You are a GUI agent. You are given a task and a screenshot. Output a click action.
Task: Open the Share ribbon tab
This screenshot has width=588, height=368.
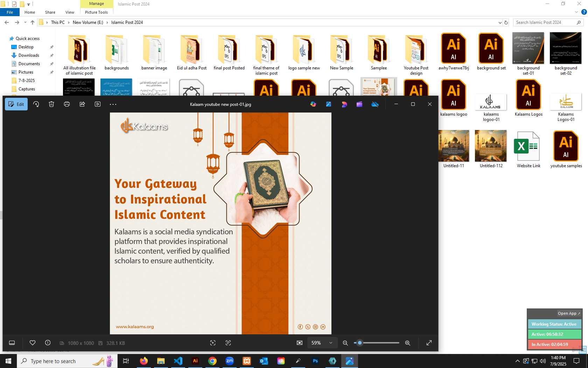[x=50, y=12]
